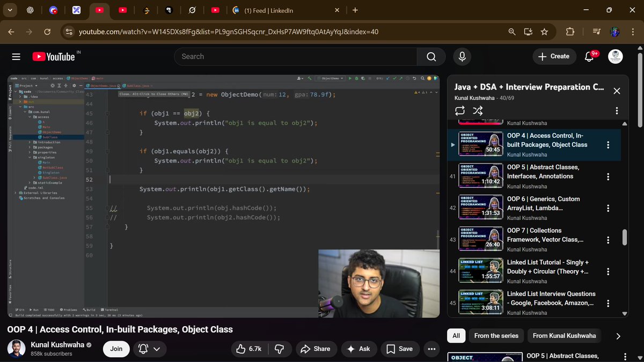Open the YouTube account avatar menu
644x362 pixels.
click(616, 56)
